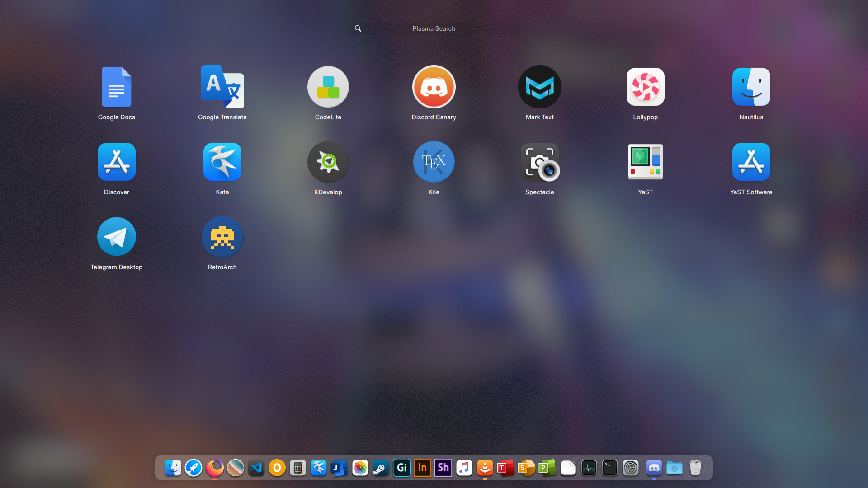This screenshot has height=488, width=868.
Task: Open KDevelop application
Action: tap(328, 162)
